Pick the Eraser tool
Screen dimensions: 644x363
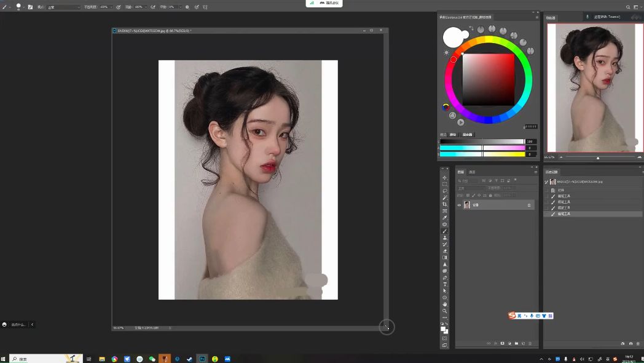pyautogui.click(x=444, y=251)
